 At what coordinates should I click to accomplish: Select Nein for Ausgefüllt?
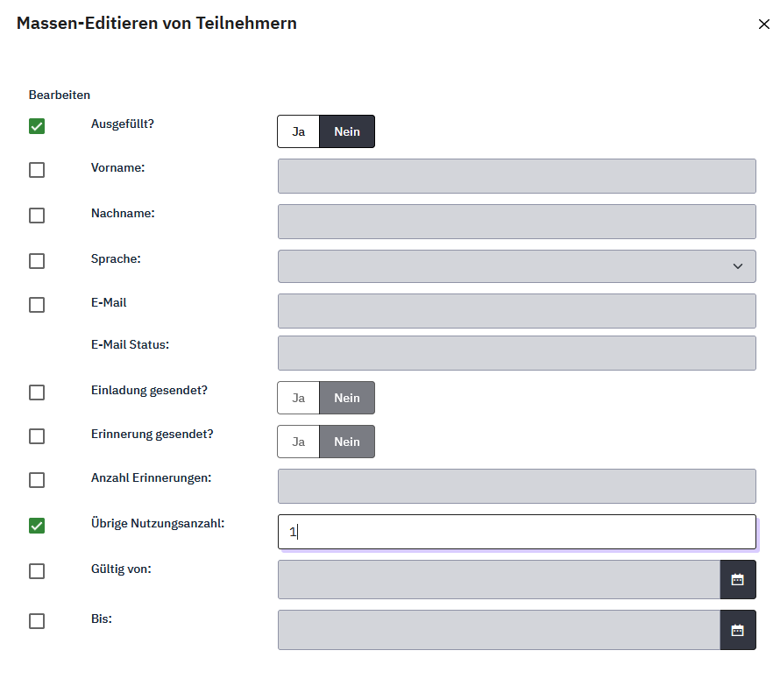pos(347,131)
